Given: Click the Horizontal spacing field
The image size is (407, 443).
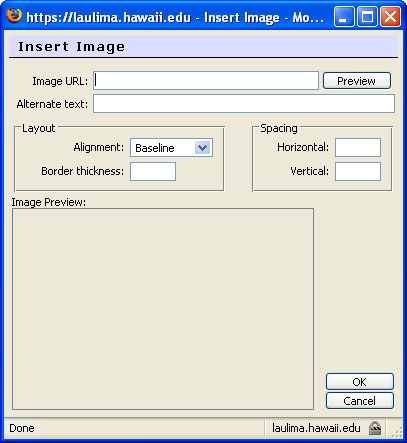Looking at the screenshot, I should coord(358,147).
